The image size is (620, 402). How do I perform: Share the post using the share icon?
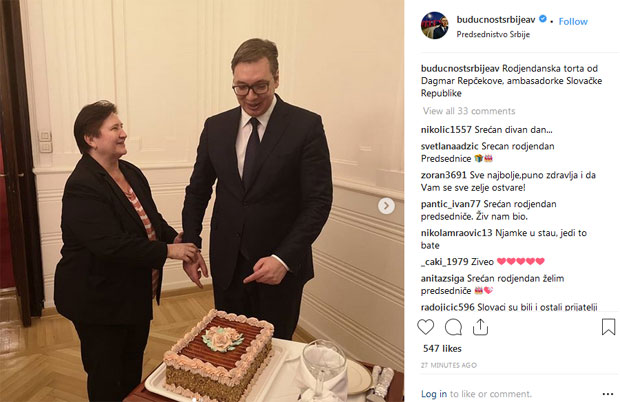tap(480, 327)
